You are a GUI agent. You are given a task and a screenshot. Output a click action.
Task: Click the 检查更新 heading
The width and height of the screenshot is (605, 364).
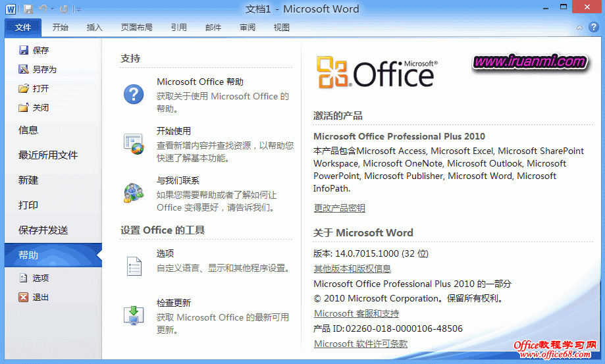pyautogui.click(x=174, y=303)
